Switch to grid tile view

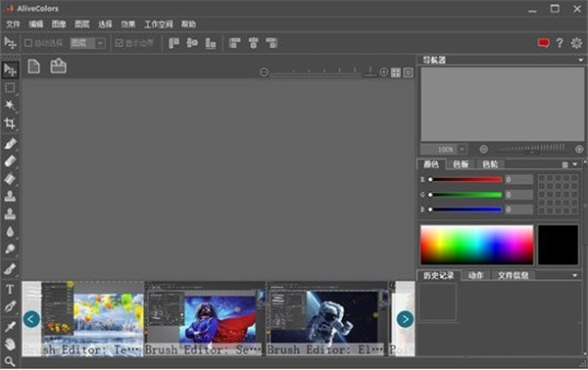(396, 72)
